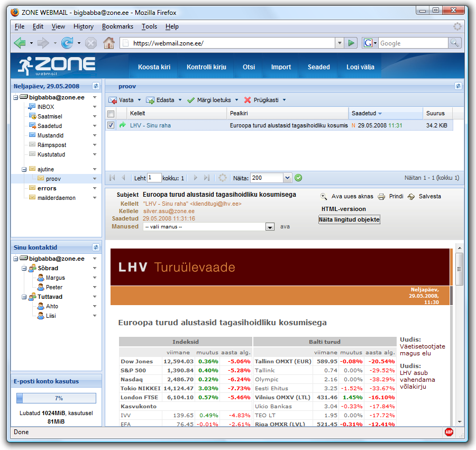Click the green Go arrow beside address bar
Viewport: 476px width, 450px height.
(351, 43)
